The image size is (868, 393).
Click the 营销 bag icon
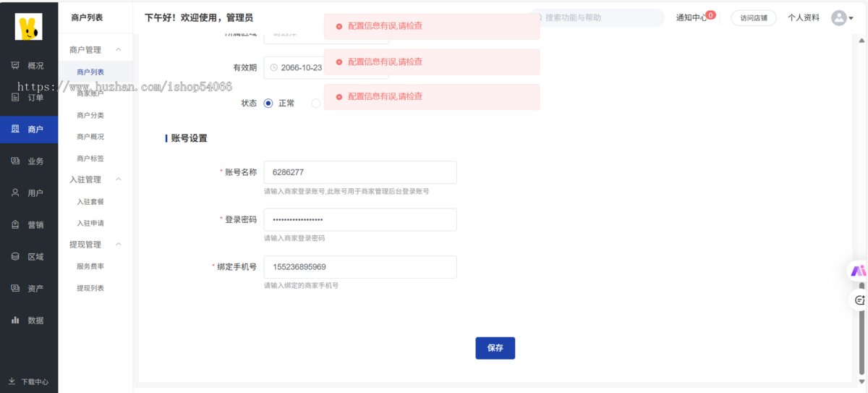(15, 224)
